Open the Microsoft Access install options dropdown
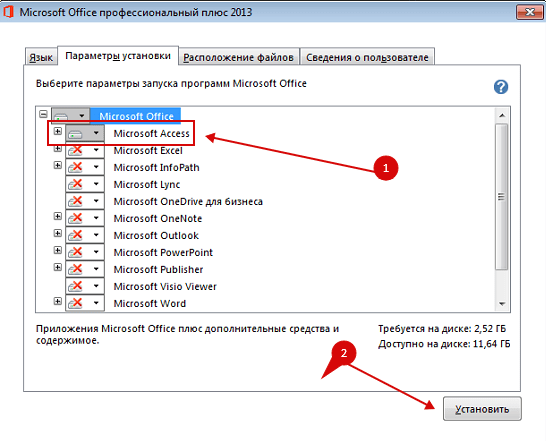This screenshot has height=441, width=546. coord(96,133)
